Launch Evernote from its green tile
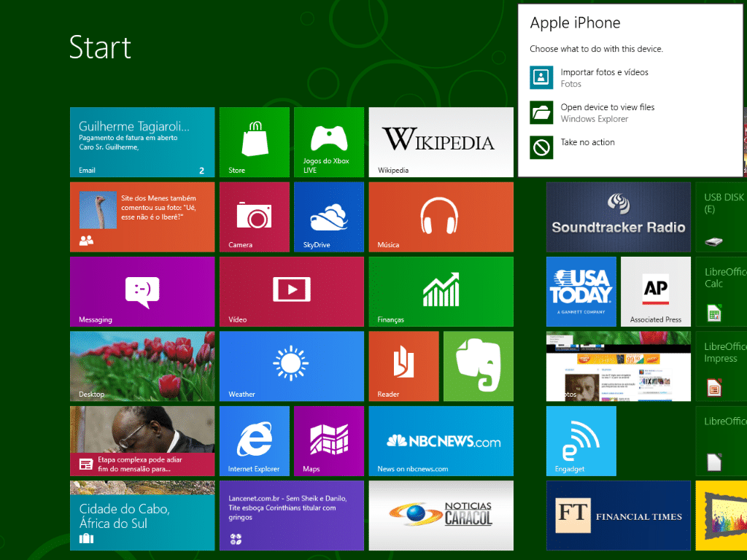747x560 pixels. (x=478, y=366)
